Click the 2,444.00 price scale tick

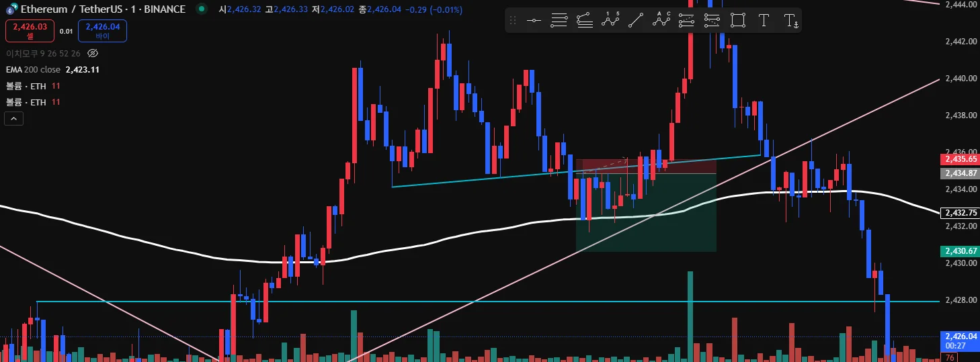pos(961,5)
